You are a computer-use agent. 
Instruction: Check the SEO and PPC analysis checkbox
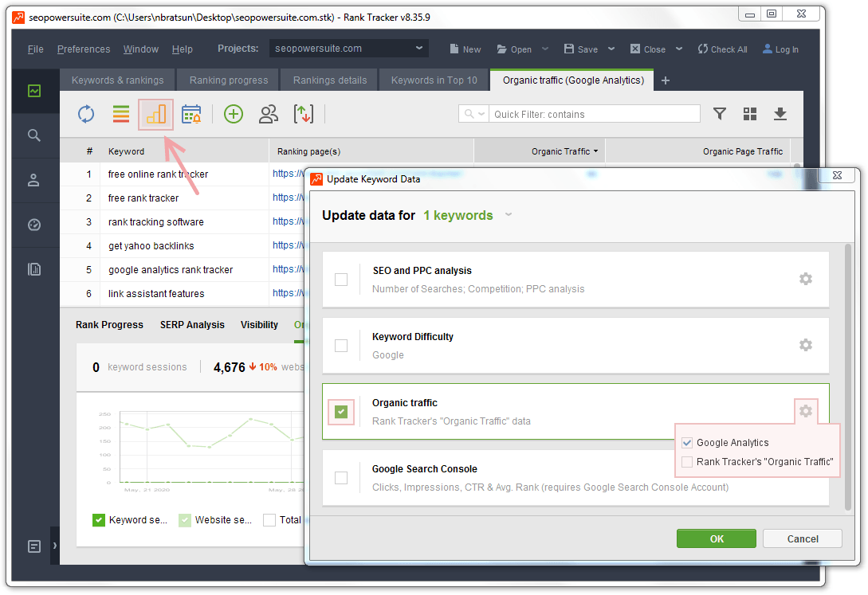coord(341,280)
